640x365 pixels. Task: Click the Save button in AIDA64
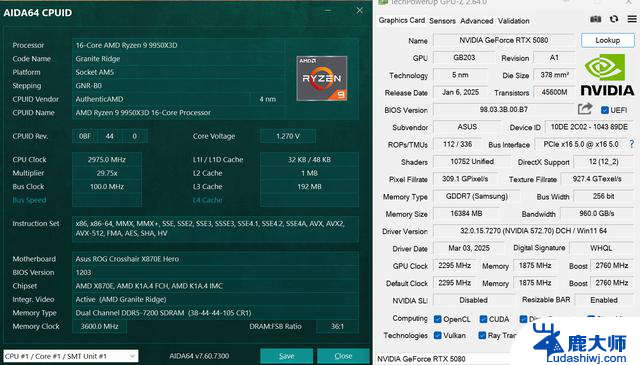287,356
